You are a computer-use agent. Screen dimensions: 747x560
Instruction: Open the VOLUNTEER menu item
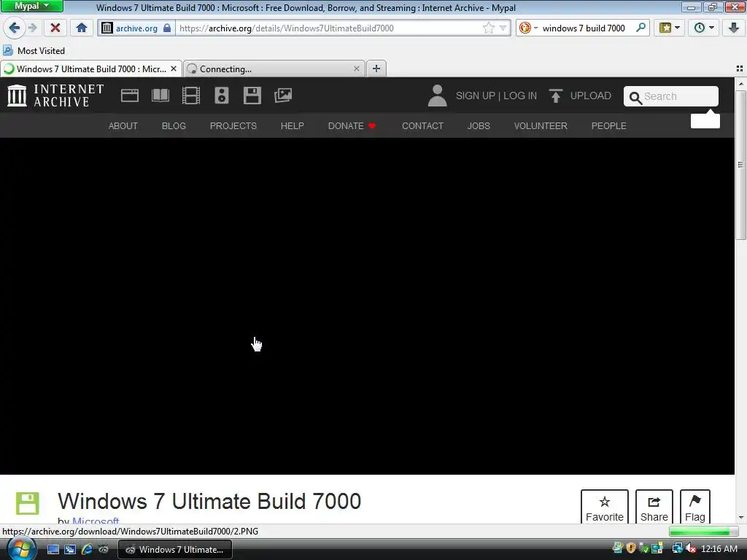[541, 125]
